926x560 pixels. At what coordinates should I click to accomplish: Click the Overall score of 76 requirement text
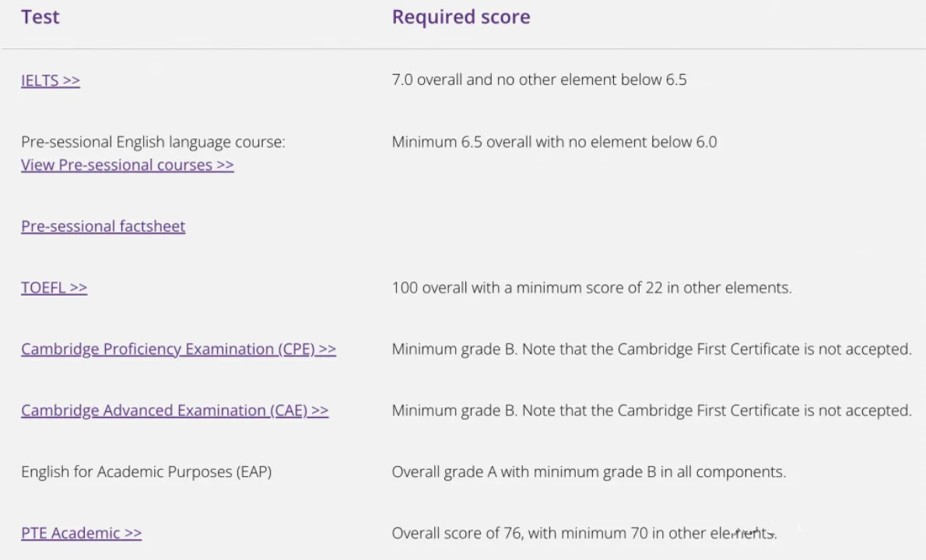click(x=584, y=534)
